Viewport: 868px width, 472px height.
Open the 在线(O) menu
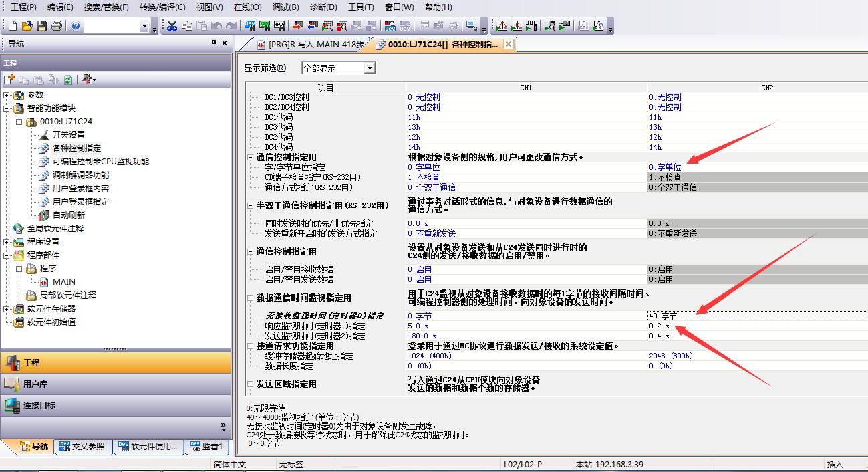[x=247, y=7]
